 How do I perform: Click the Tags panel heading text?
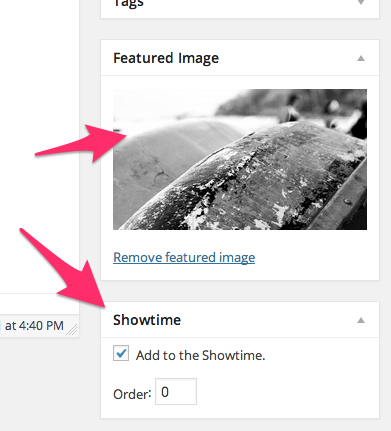(129, 3)
